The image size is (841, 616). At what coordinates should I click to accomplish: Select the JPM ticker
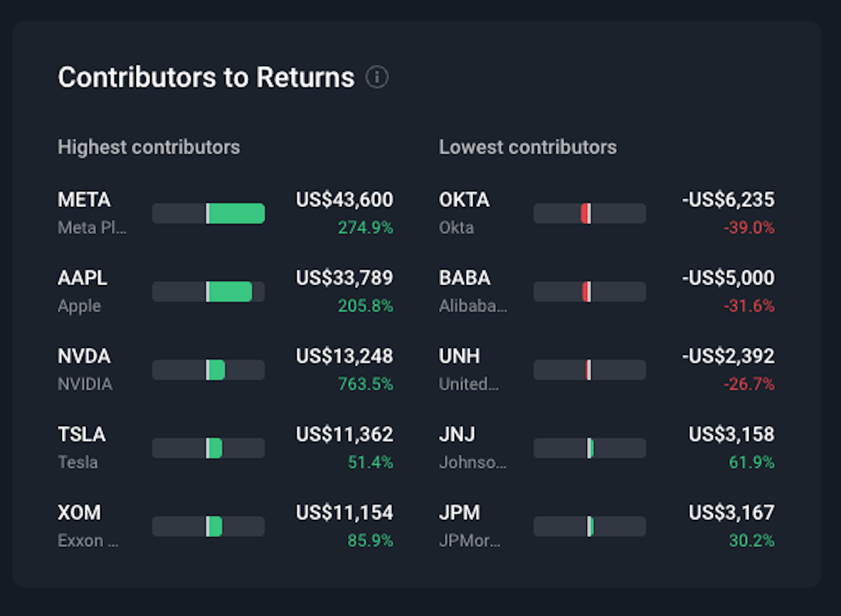[460, 513]
